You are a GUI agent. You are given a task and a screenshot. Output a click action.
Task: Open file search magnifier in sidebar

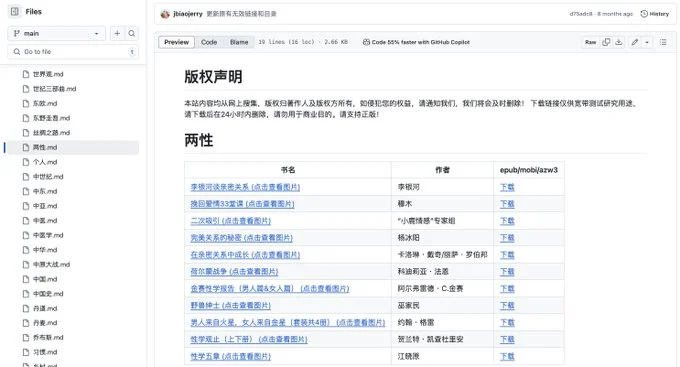pos(132,33)
